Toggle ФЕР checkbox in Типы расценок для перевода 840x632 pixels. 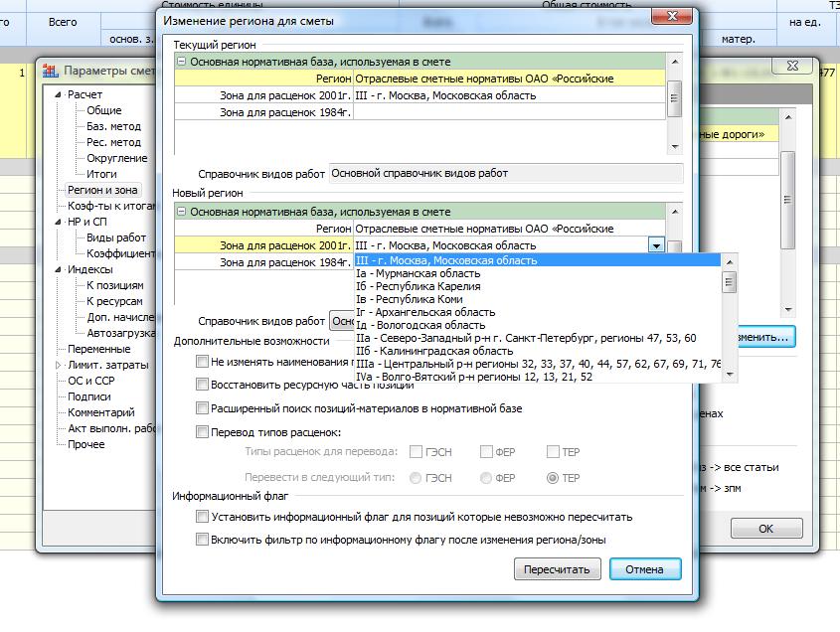coord(486,452)
